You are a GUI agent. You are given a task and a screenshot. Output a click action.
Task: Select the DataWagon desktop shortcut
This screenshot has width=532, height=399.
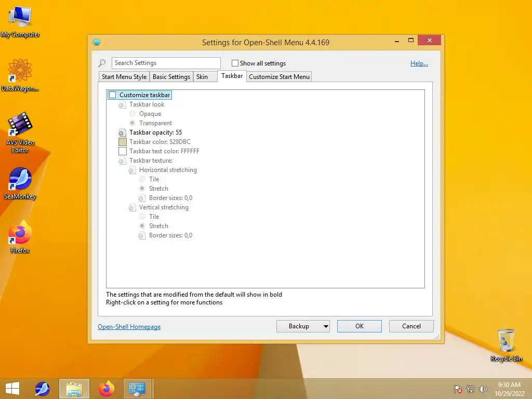[x=20, y=75]
